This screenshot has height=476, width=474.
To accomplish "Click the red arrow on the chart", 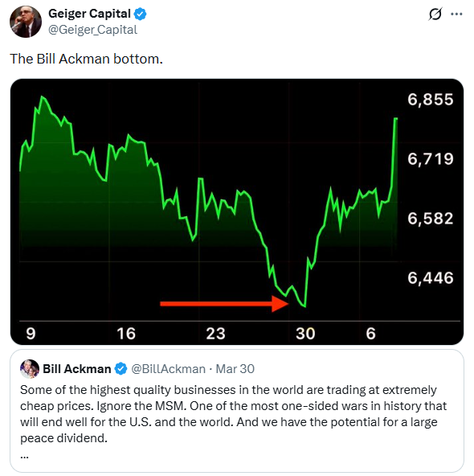I will [224, 304].
